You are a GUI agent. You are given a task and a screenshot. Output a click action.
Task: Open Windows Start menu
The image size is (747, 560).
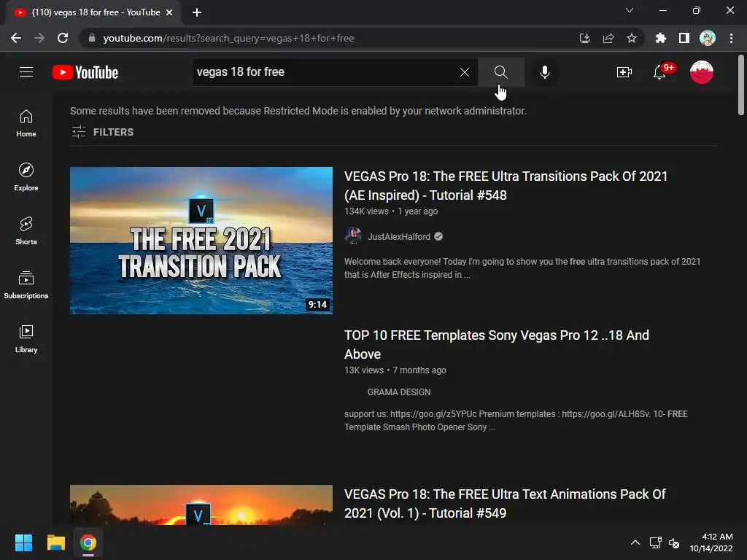coord(23,542)
